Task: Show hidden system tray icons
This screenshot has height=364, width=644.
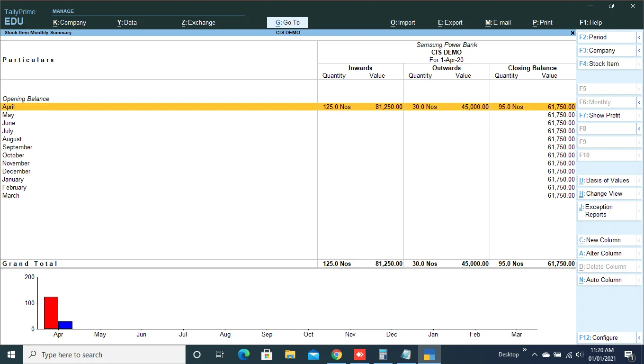Action: (535, 355)
